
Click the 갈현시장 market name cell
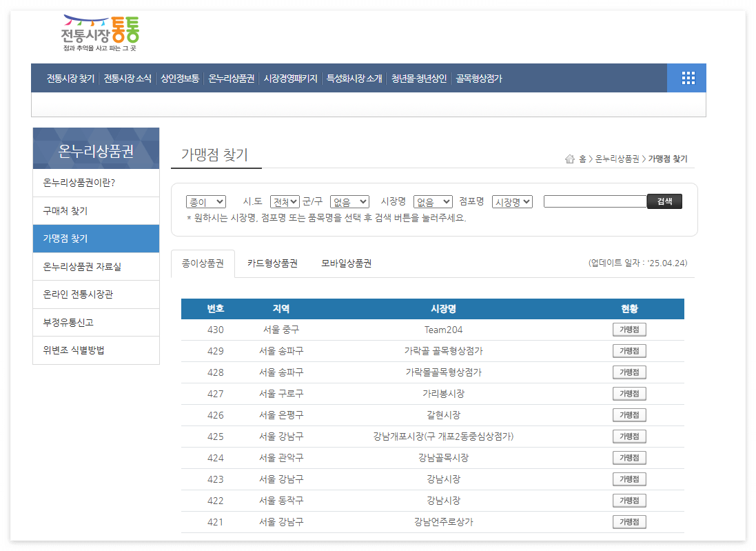point(444,415)
